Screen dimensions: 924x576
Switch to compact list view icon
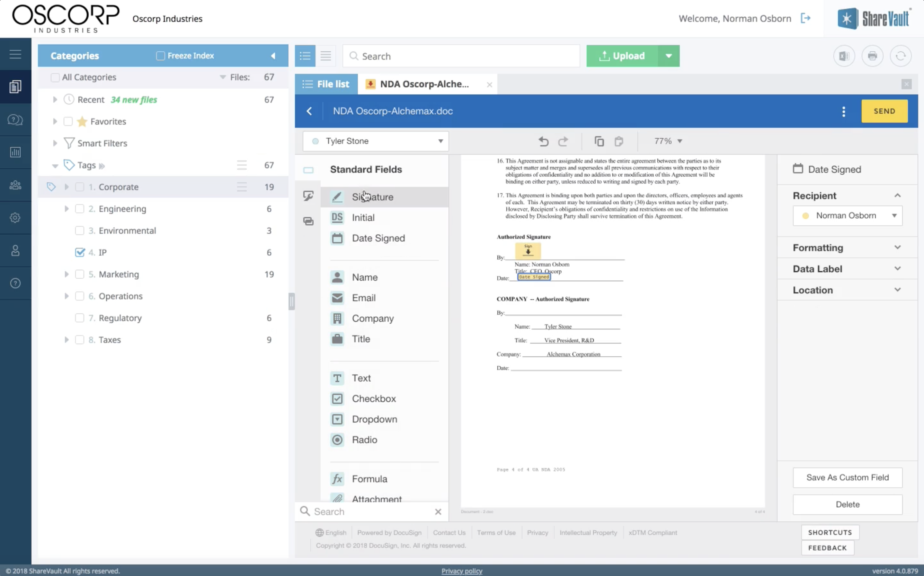click(325, 56)
